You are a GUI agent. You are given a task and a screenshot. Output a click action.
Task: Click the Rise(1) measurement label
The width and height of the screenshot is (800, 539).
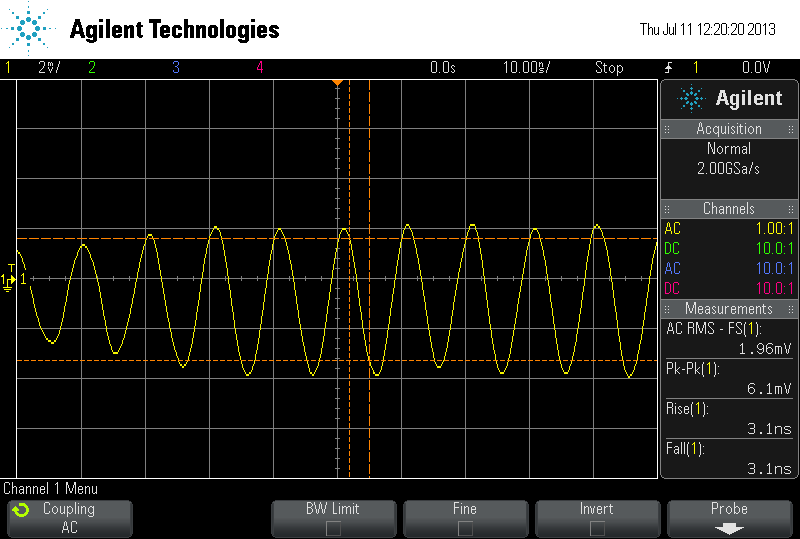tap(687, 409)
